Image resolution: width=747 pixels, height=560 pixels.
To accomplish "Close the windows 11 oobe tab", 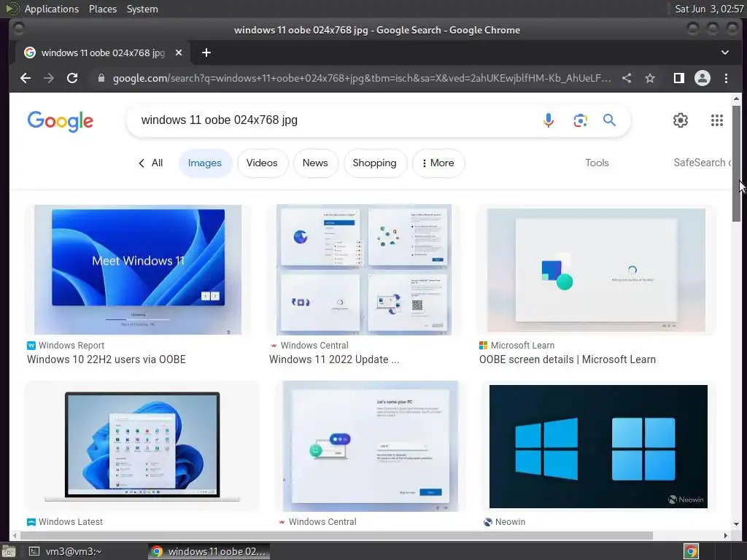I will [179, 52].
